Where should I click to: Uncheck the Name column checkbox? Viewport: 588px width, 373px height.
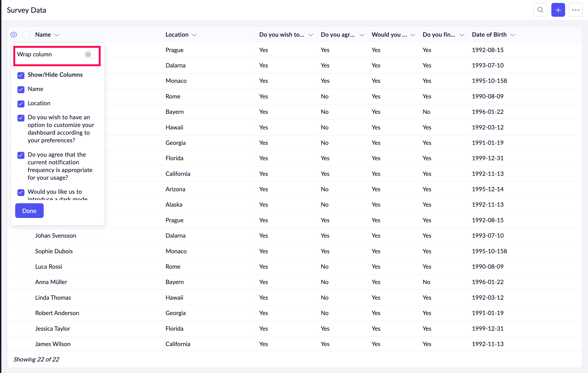pos(21,89)
